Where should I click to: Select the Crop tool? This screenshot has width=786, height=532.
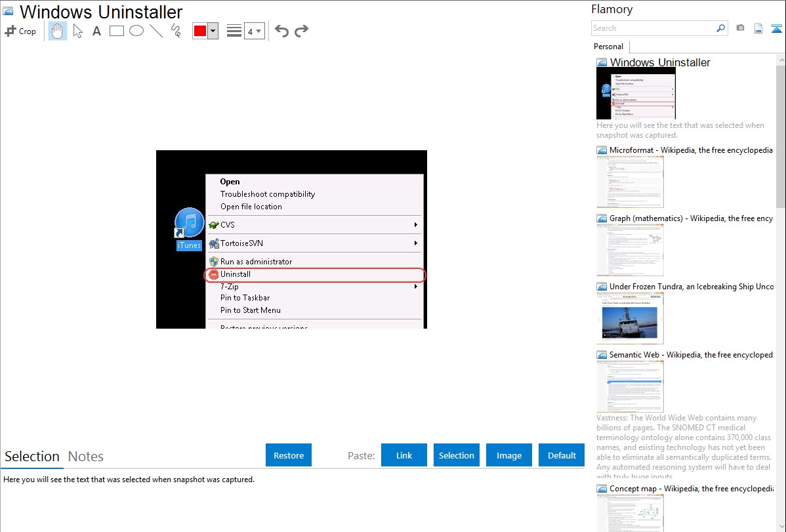point(20,31)
